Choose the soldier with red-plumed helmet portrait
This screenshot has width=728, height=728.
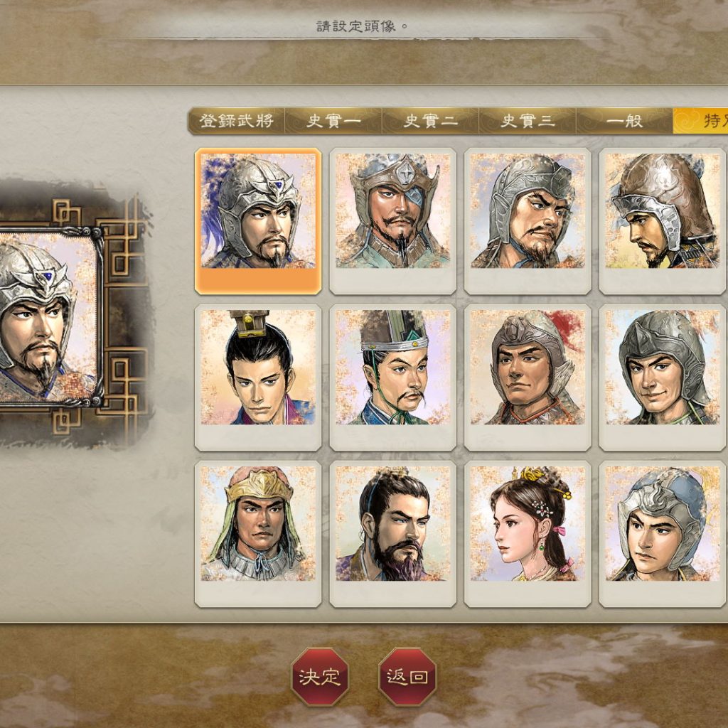click(528, 378)
